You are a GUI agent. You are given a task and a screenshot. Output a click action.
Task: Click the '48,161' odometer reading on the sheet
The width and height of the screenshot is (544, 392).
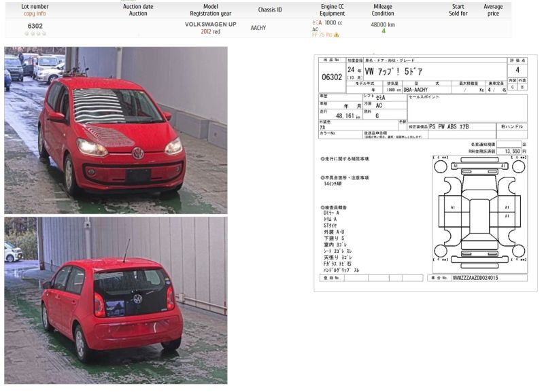[345, 116]
